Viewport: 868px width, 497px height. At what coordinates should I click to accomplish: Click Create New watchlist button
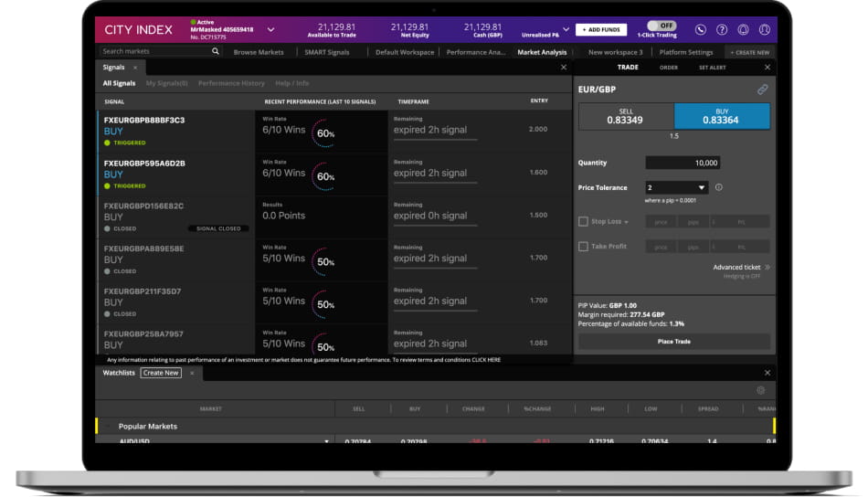(x=161, y=373)
